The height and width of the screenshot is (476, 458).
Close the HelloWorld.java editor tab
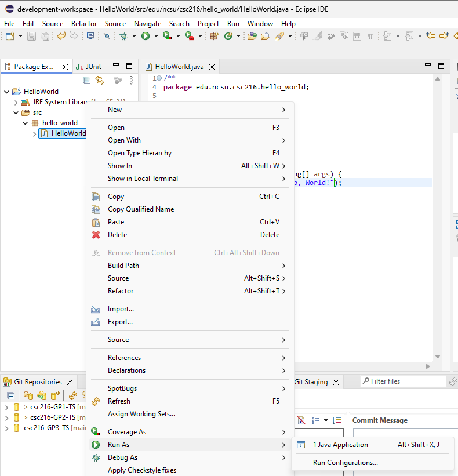(212, 67)
